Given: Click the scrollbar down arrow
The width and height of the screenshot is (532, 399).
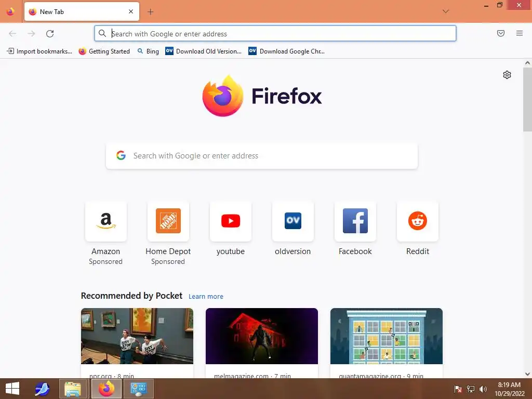Looking at the screenshot, I should (x=527, y=374).
